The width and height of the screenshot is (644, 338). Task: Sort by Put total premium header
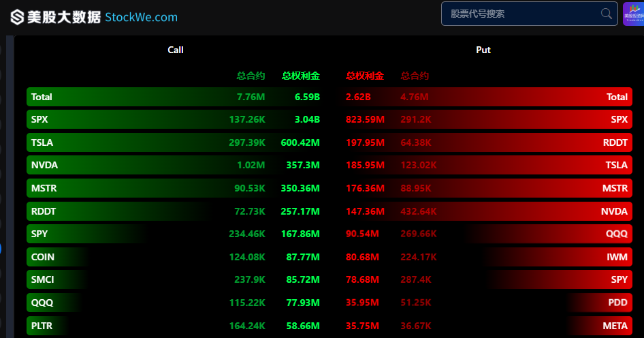coord(365,76)
